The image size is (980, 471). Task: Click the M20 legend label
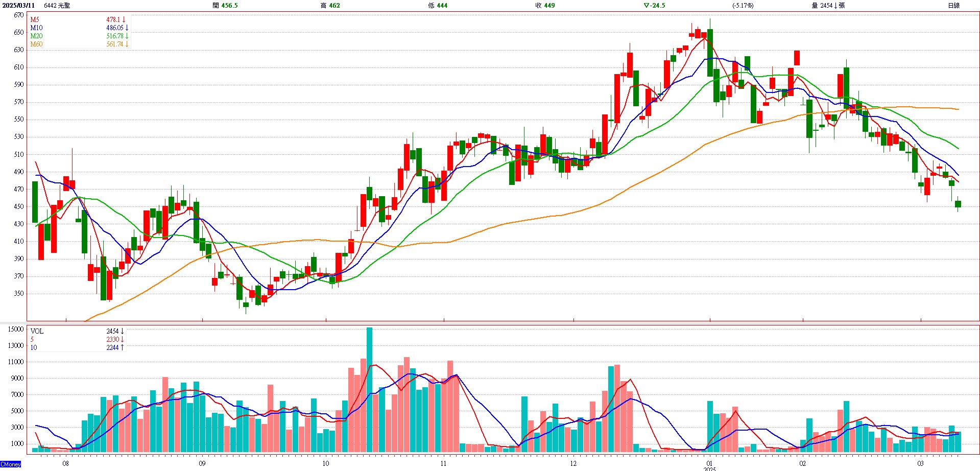click(36, 36)
